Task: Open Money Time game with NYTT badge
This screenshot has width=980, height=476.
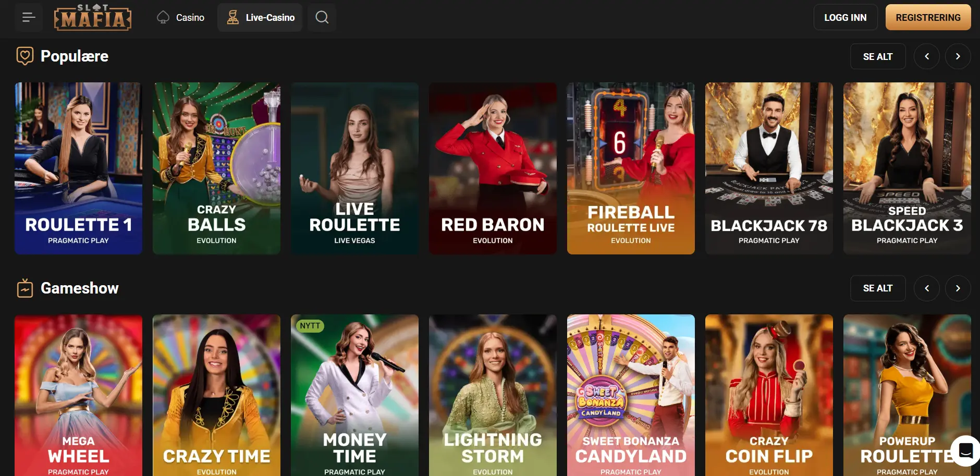Action: coord(354,395)
